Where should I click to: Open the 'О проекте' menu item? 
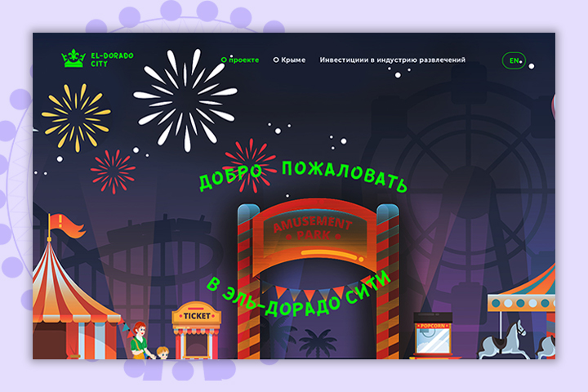[x=240, y=60]
